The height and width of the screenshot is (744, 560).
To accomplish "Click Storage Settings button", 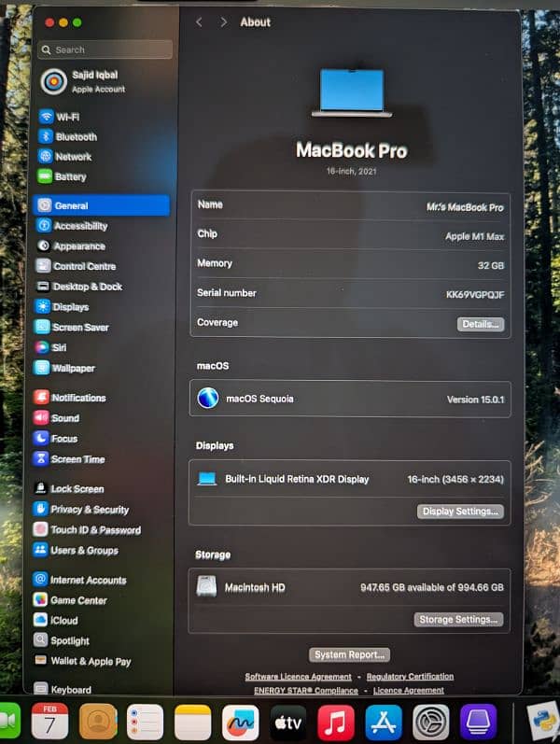I will pyautogui.click(x=458, y=619).
